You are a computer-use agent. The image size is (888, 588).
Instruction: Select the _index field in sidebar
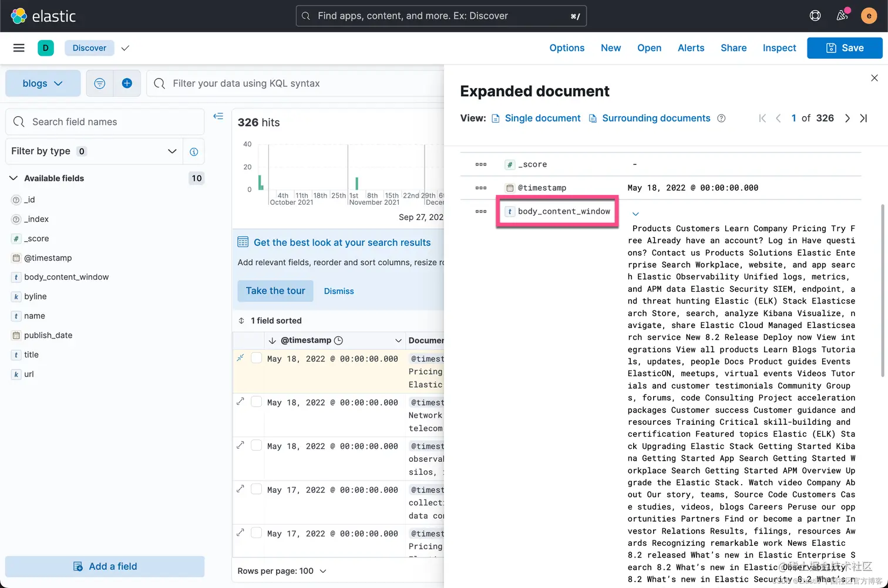tap(36, 219)
